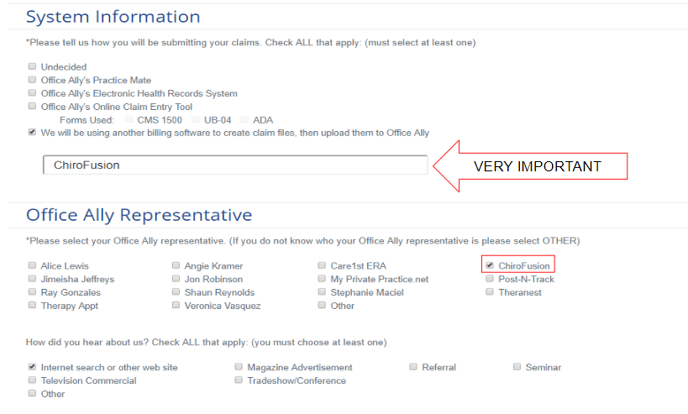Check the Post-N-Track representative box
Viewport: 688px width, 414px height.
pos(490,278)
